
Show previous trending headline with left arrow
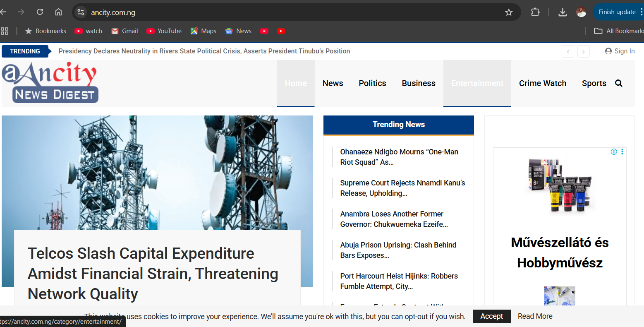point(567,51)
